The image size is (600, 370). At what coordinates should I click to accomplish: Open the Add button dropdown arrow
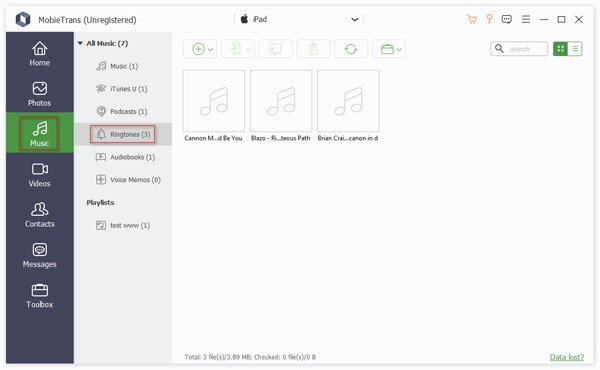[x=210, y=49]
